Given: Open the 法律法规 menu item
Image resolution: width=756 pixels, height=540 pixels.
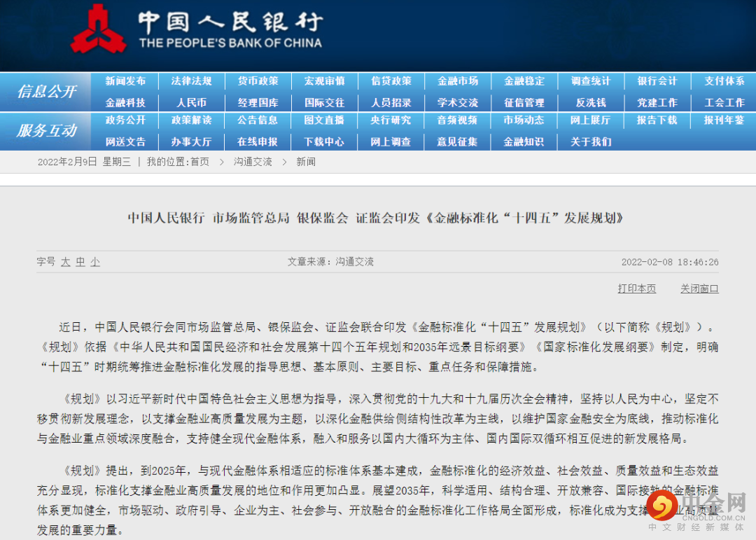Looking at the screenshot, I should coord(191,81).
